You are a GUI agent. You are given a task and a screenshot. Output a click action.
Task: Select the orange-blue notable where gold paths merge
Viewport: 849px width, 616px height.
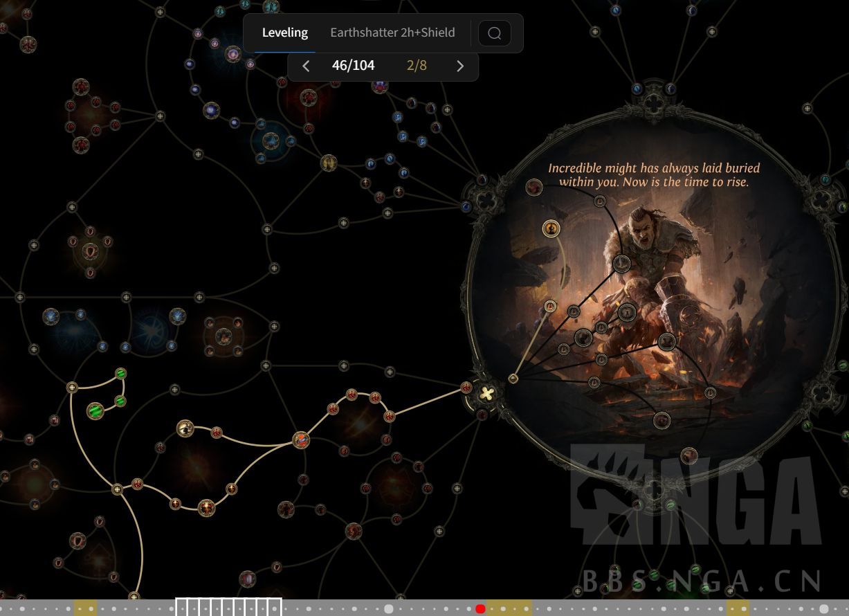[300, 440]
